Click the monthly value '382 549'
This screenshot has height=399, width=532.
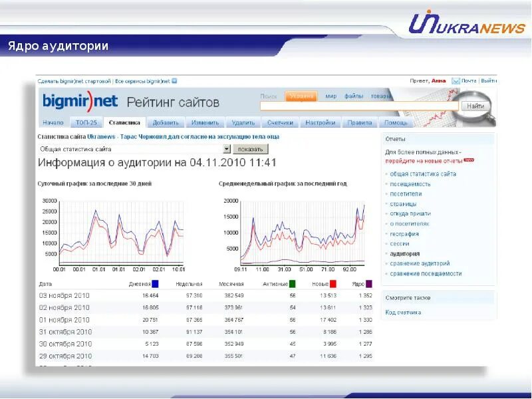[234, 295]
